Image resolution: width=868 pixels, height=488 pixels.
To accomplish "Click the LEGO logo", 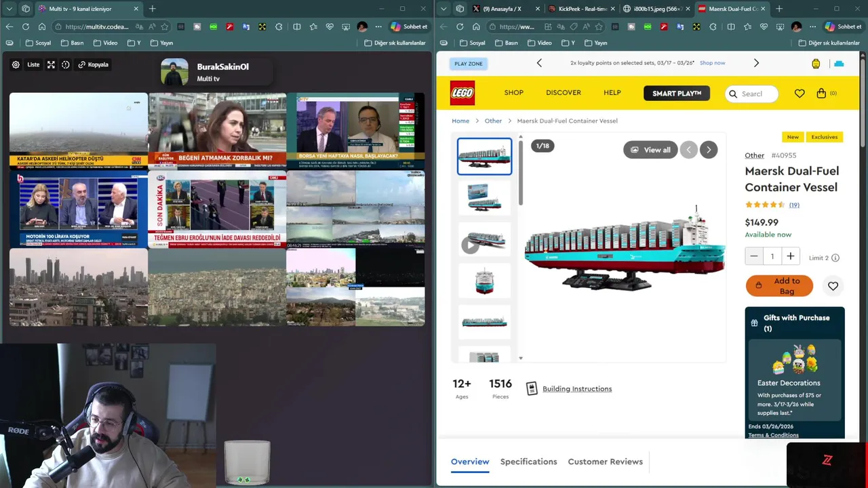I will pyautogui.click(x=462, y=93).
